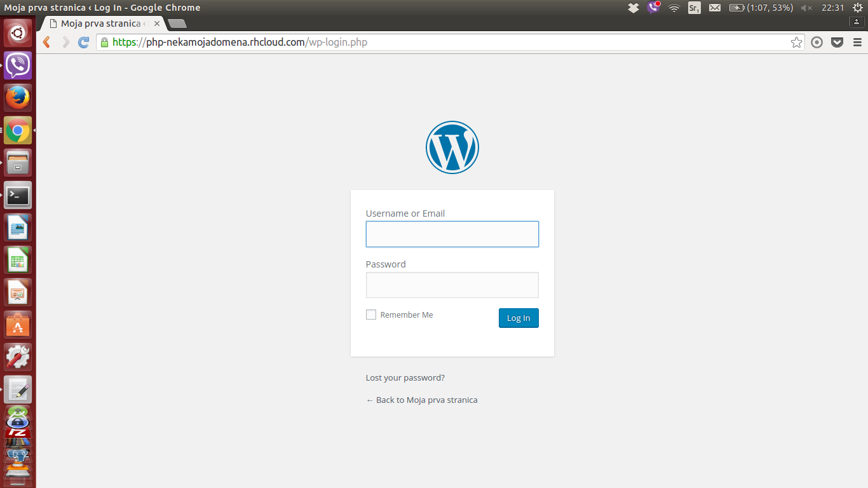868x488 pixels.
Task: Select the Moja prva stranica tab
Action: tap(100, 24)
